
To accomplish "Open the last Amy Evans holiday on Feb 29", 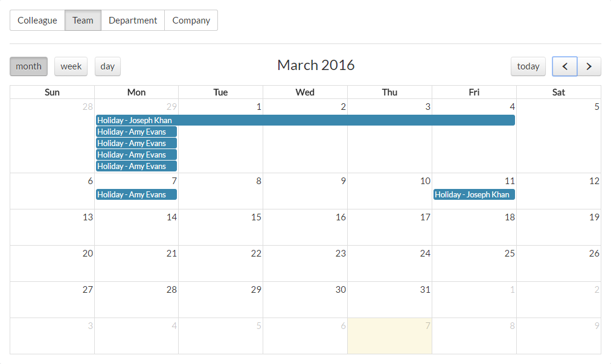I will [136, 167].
